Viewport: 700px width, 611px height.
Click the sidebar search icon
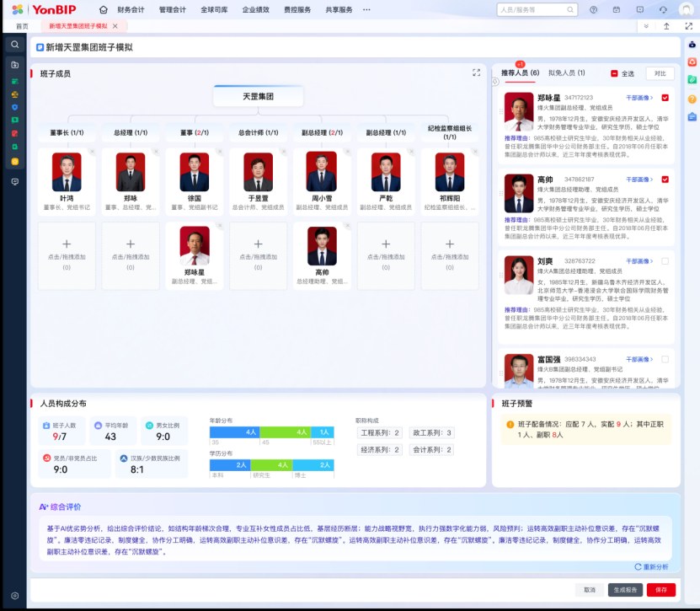click(x=14, y=44)
